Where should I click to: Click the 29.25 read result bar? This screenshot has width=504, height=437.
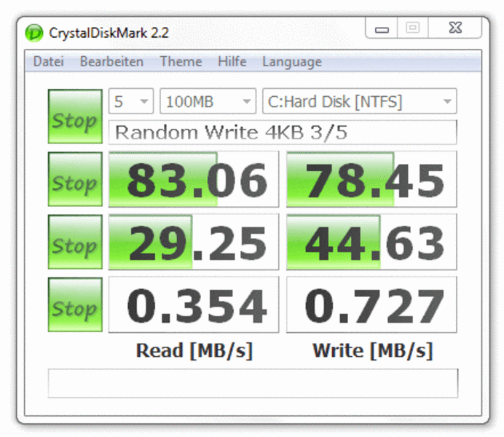(x=194, y=242)
